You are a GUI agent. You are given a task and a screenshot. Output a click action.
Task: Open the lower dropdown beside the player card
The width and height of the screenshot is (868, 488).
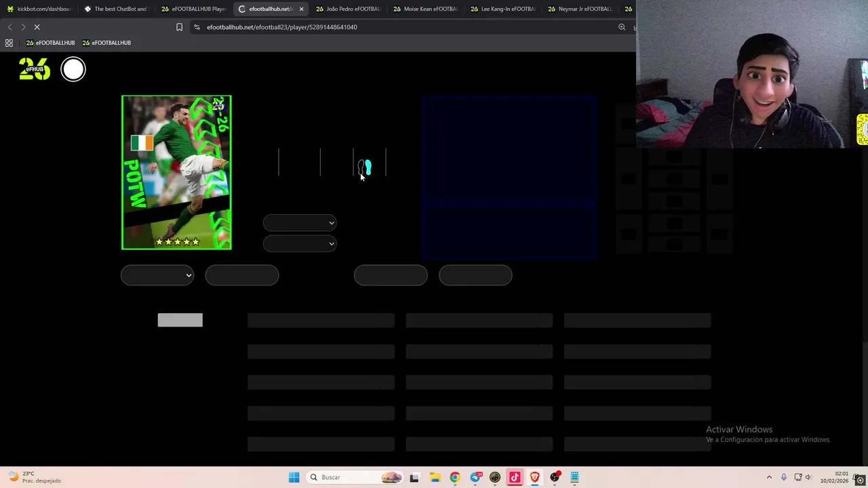pos(300,243)
